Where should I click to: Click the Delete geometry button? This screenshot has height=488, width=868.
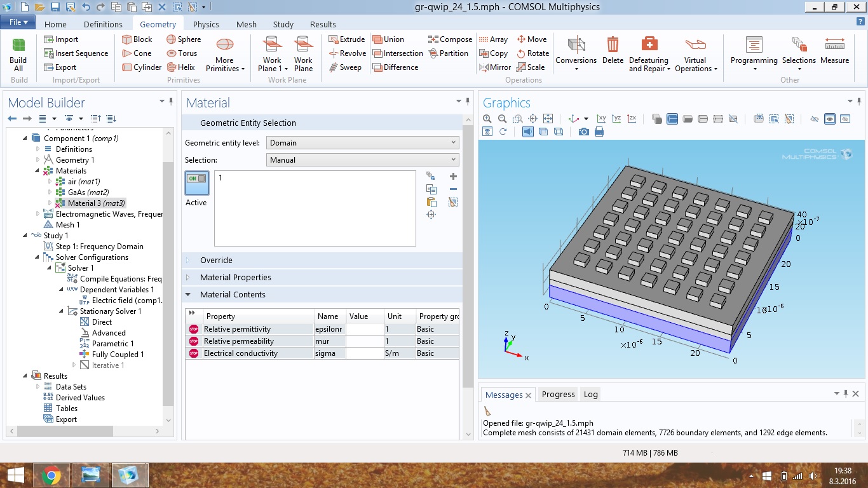[x=613, y=51]
